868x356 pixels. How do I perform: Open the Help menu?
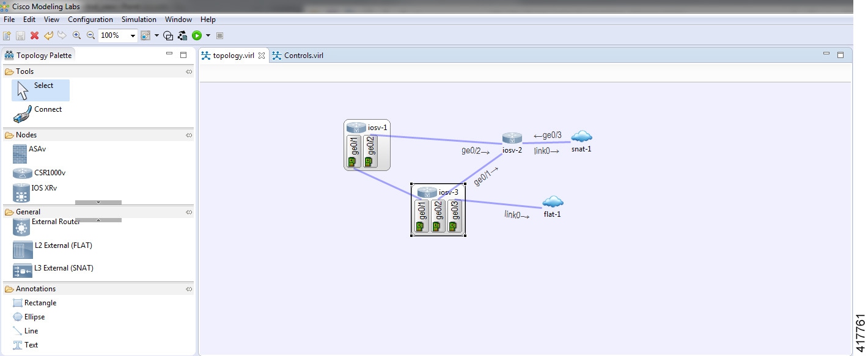(208, 20)
